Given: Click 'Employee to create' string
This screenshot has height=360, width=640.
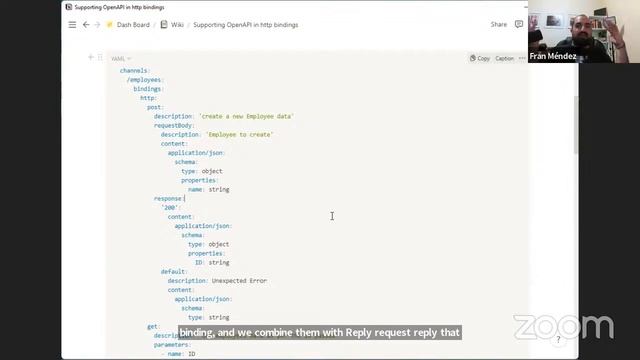Looking at the screenshot, I should 239,135.
